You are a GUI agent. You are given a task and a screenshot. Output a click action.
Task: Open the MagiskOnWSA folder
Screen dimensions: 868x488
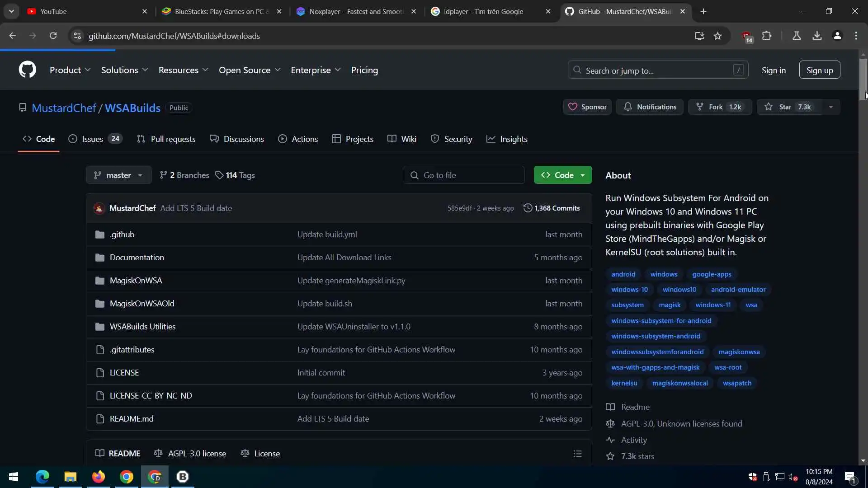(136, 281)
